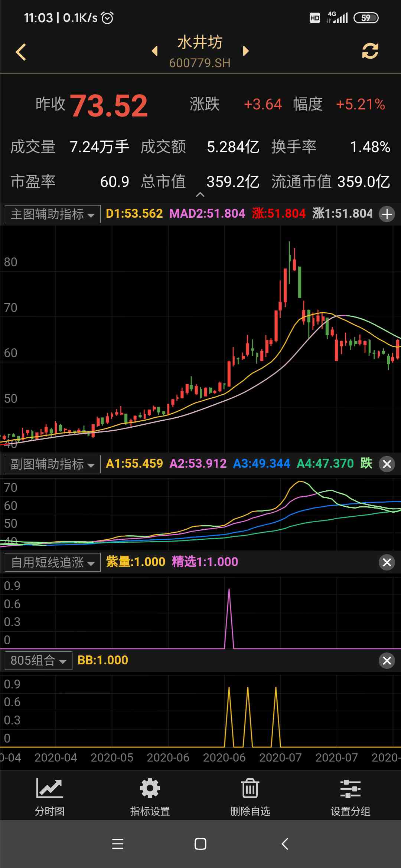Remove the 自用短线追涨 indicator panel
Image resolution: width=401 pixels, height=868 pixels.
[x=387, y=562]
